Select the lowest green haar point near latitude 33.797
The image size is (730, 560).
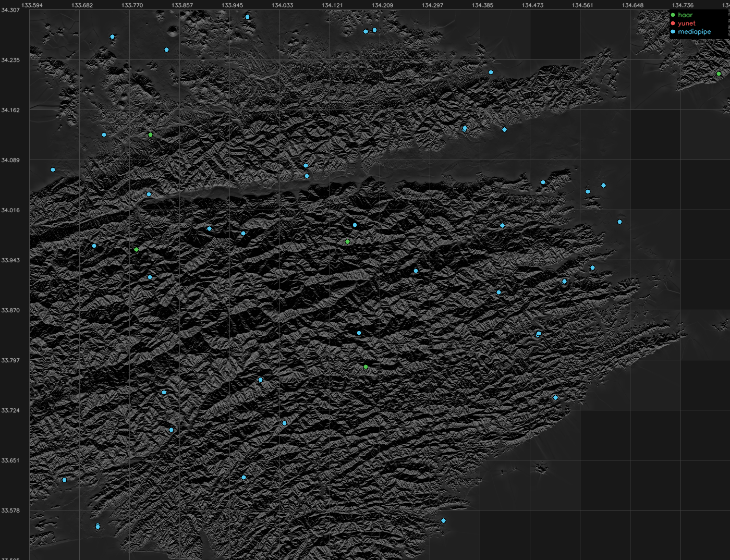[366, 367]
